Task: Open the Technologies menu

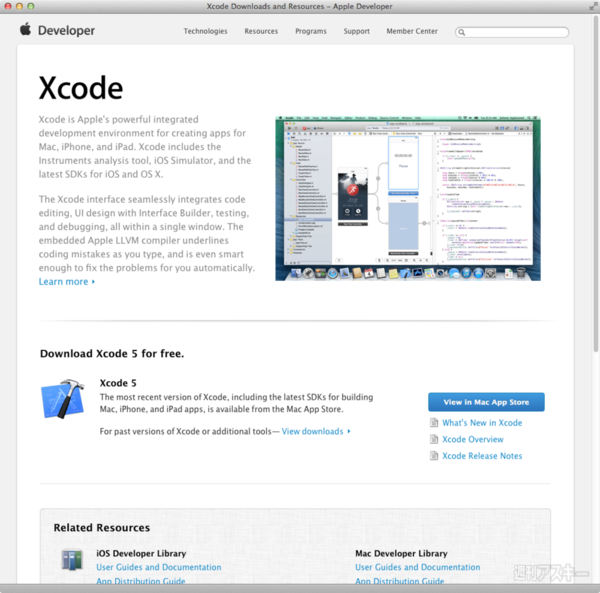Action: (205, 31)
